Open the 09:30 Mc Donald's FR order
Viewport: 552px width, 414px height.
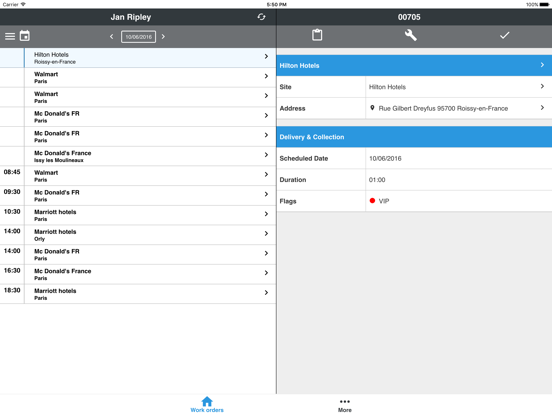pos(138,196)
